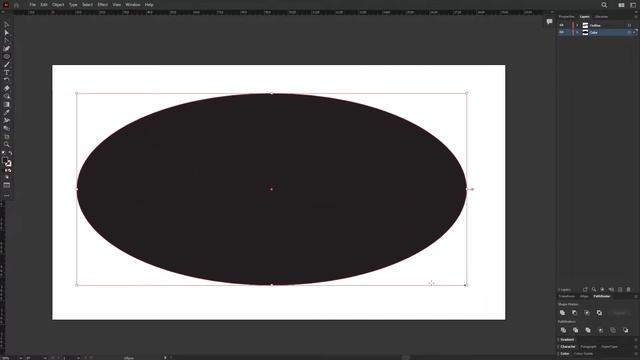Make or release clipping mask
This screenshot has width=640, height=360.
pos(602,289)
